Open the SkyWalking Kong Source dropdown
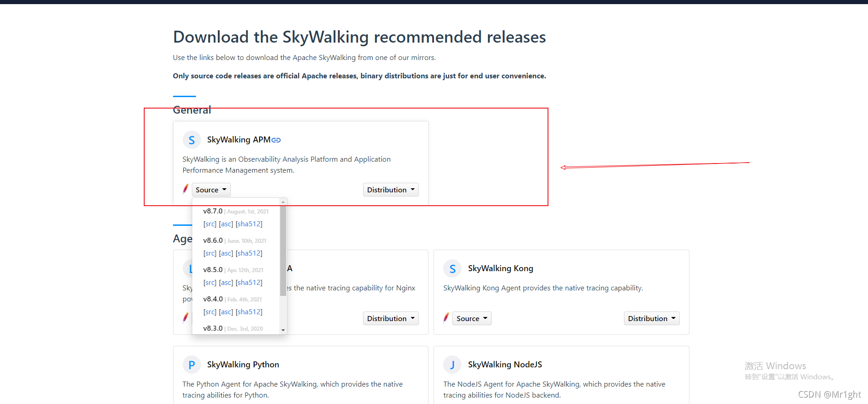 tap(472, 318)
